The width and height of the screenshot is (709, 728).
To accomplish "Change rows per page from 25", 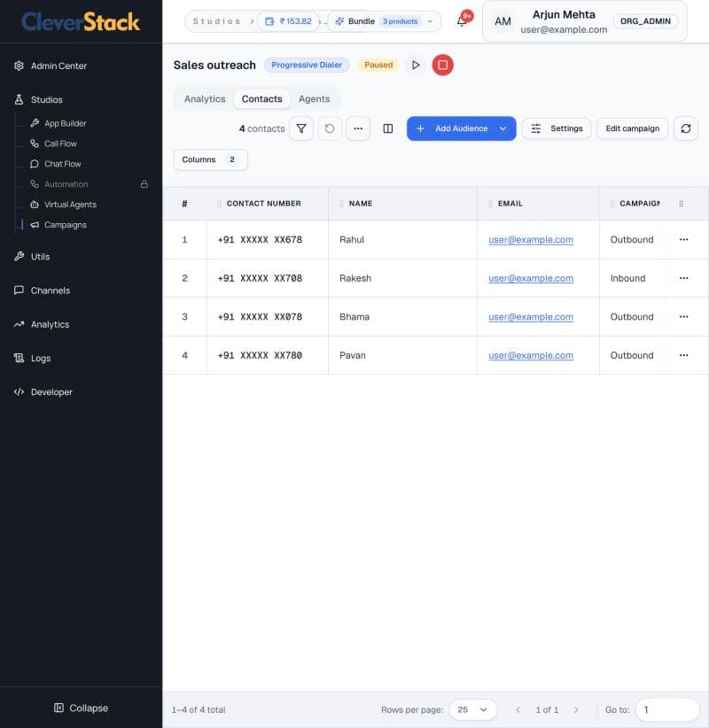I will 473,709.
